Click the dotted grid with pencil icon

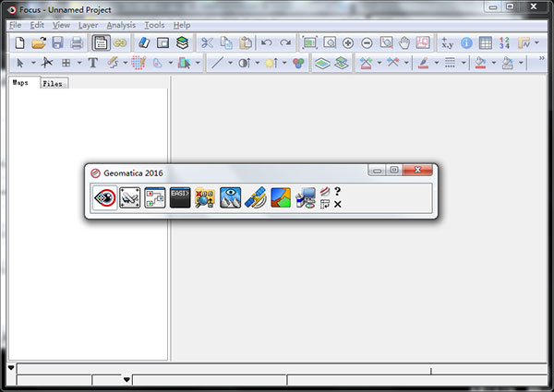pyautogui.click(x=138, y=63)
